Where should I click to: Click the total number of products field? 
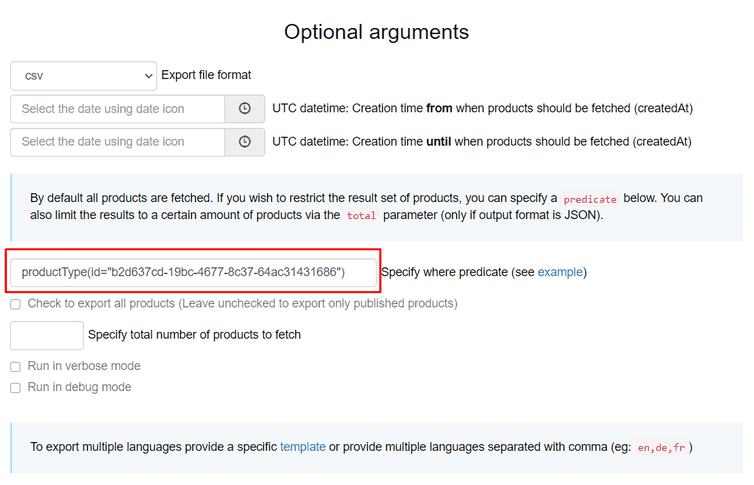tap(47, 335)
